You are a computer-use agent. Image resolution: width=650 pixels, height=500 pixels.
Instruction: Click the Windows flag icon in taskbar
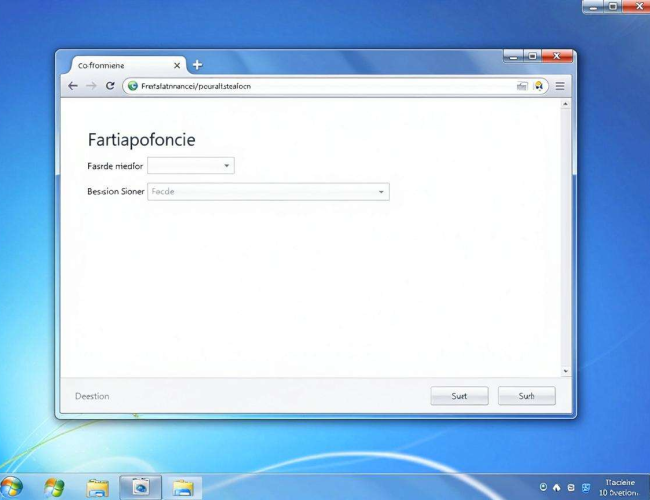pos(54,488)
